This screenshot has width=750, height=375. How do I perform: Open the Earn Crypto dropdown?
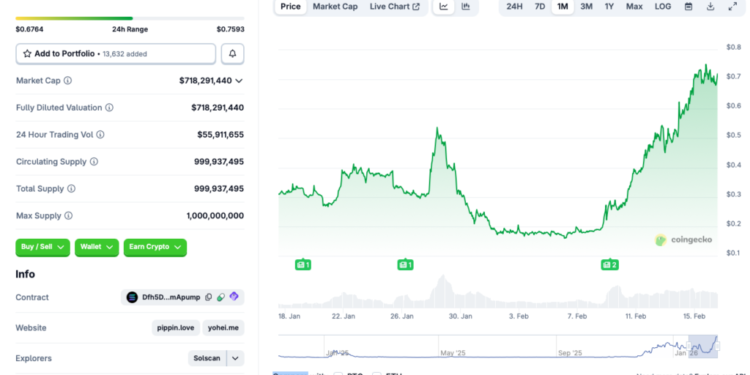point(155,247)
